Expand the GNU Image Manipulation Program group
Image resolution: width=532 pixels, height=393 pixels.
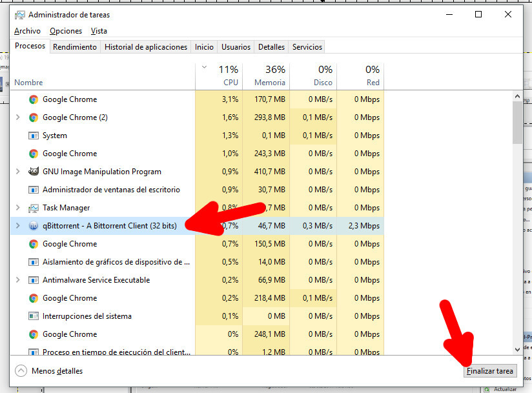point(18,172)
